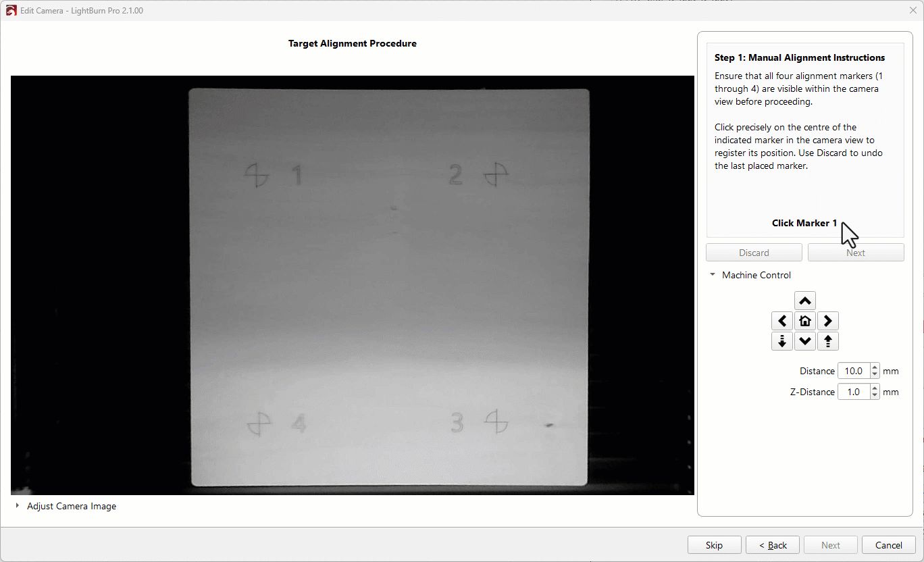Go back with the Back button
This screenshot has height=562, width=924.
coord(773,545)
